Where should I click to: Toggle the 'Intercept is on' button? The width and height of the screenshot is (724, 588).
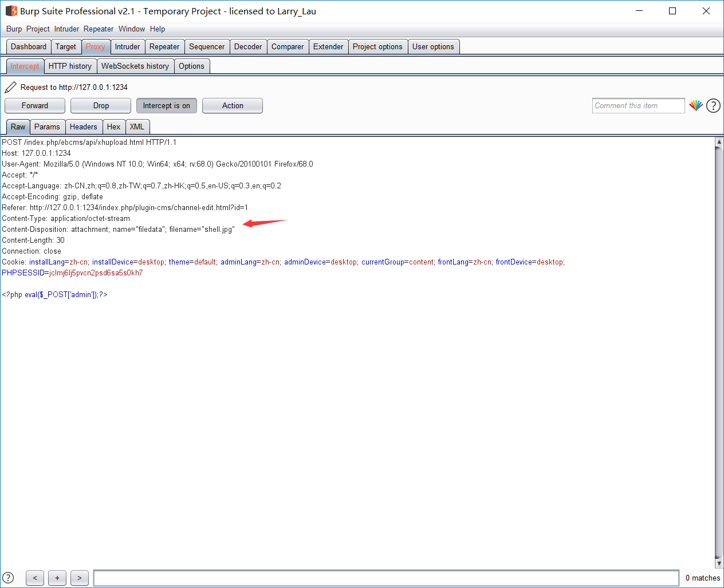[x=167, y=105]
